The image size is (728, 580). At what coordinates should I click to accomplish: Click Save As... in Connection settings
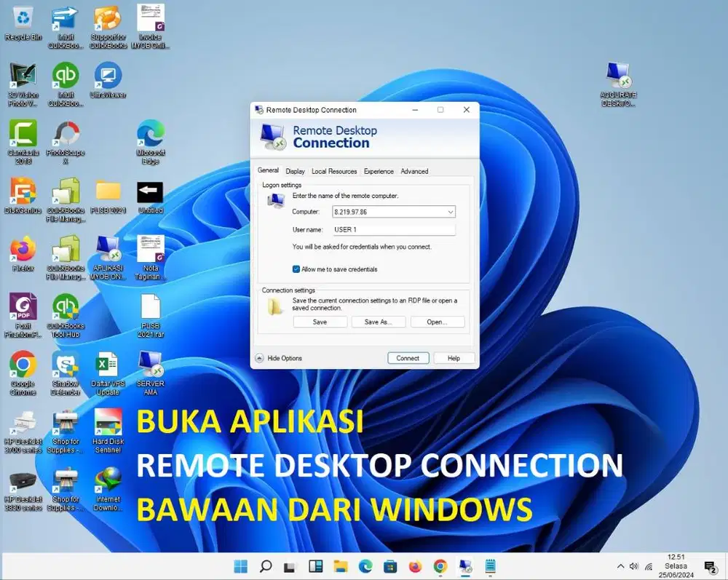[x=379, y=322]
